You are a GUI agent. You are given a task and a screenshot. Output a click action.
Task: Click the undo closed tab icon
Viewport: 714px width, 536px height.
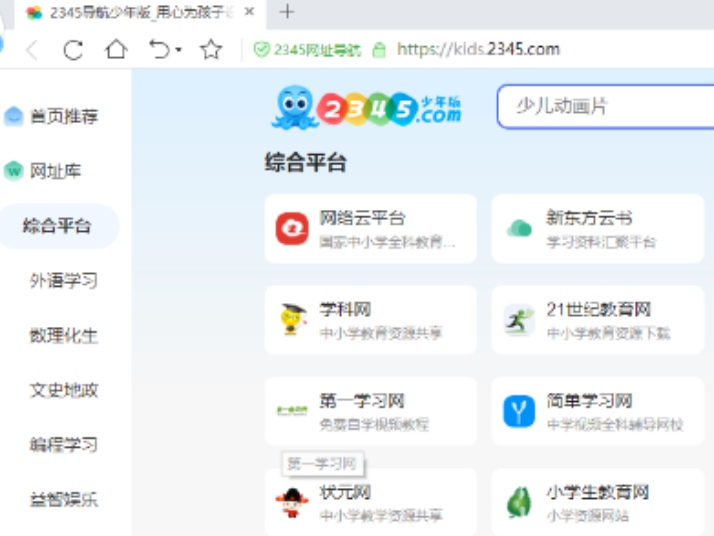pyautogui.click(x=159, y=49)
